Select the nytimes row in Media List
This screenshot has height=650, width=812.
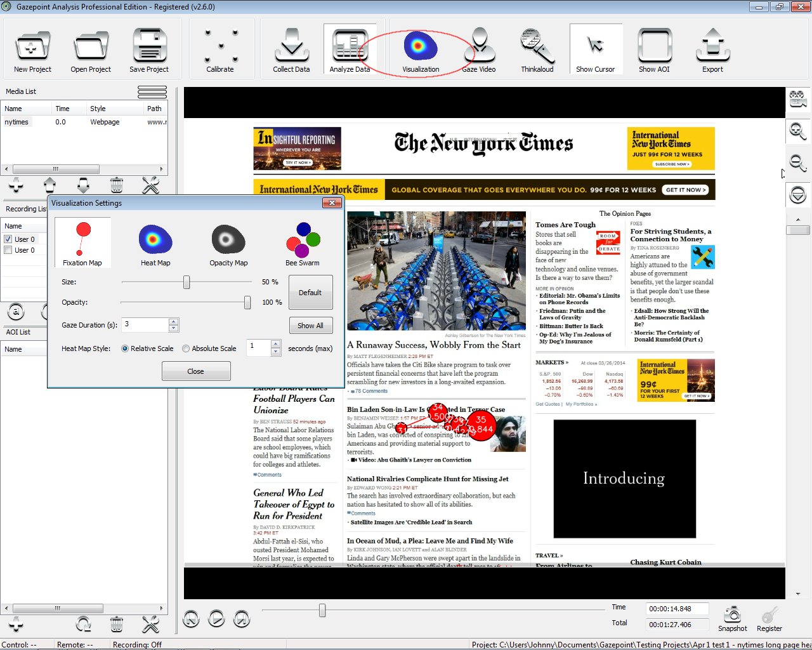pos(84,122)
